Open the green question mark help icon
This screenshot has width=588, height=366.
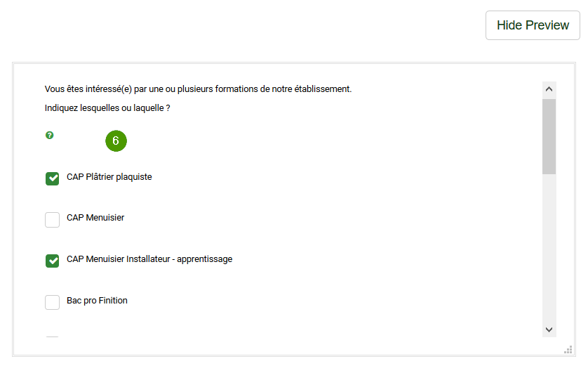coord(50,135)
